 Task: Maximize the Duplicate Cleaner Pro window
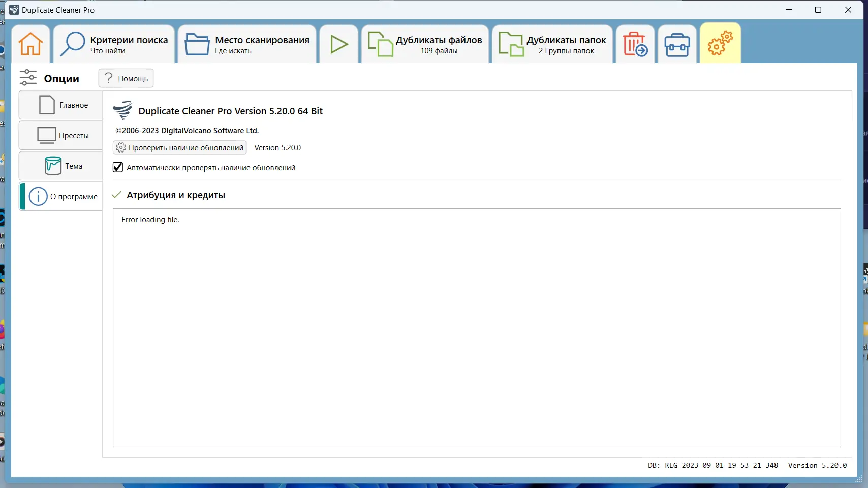coord(818,10)
